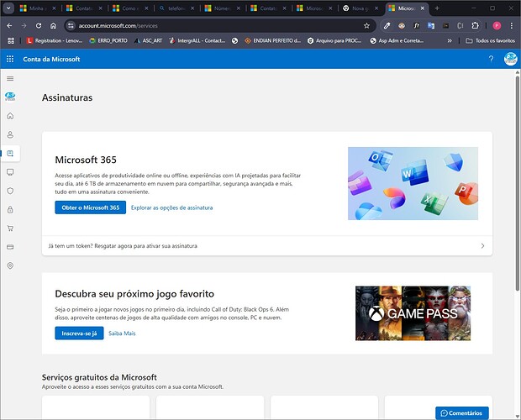Click the Game Pass banner image
This screenshot has width=521, height=420.
(413, 313)
